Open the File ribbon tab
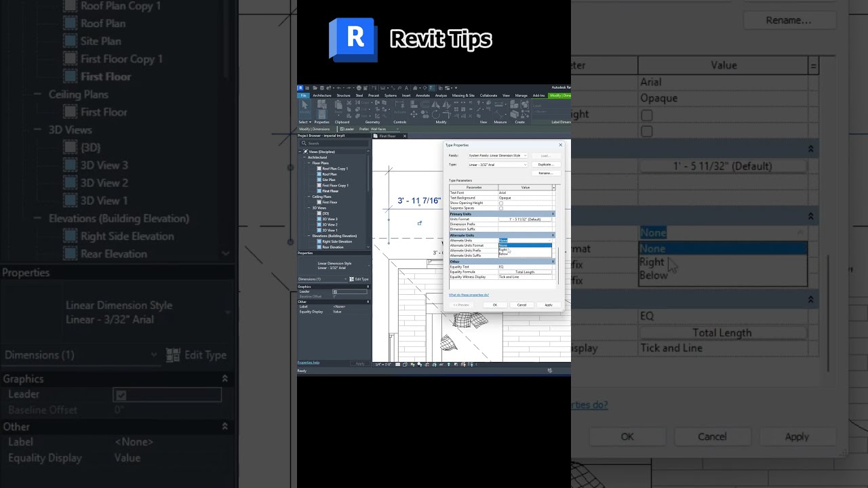 tap(303, 96)
